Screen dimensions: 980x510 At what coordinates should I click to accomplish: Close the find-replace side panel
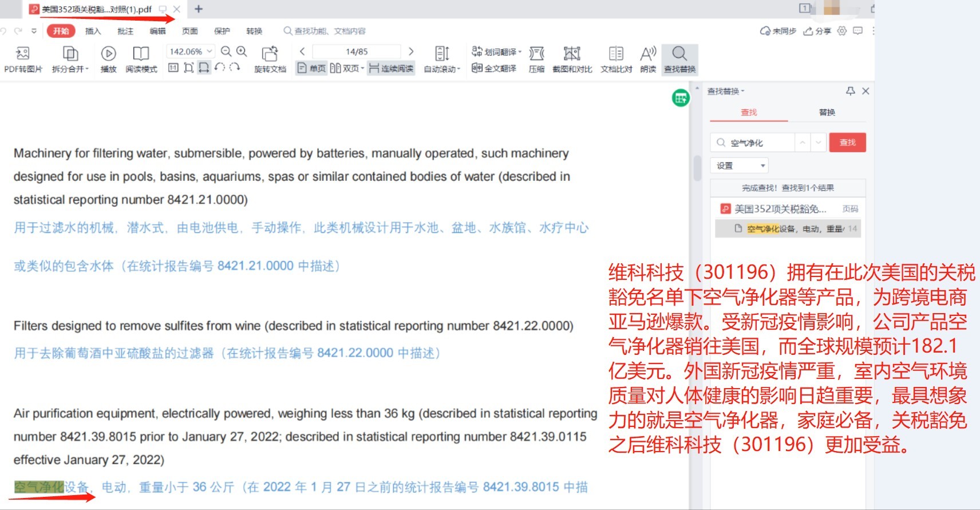coord(866,91)
